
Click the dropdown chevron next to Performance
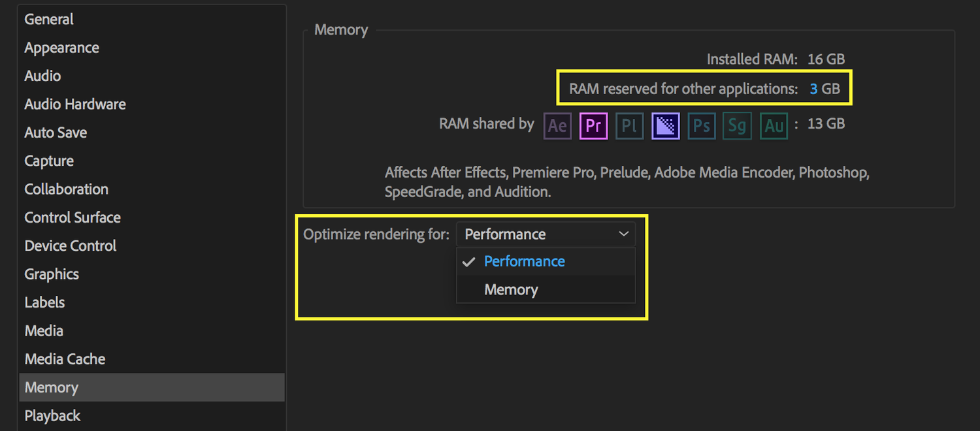click(x=623, y=234)
